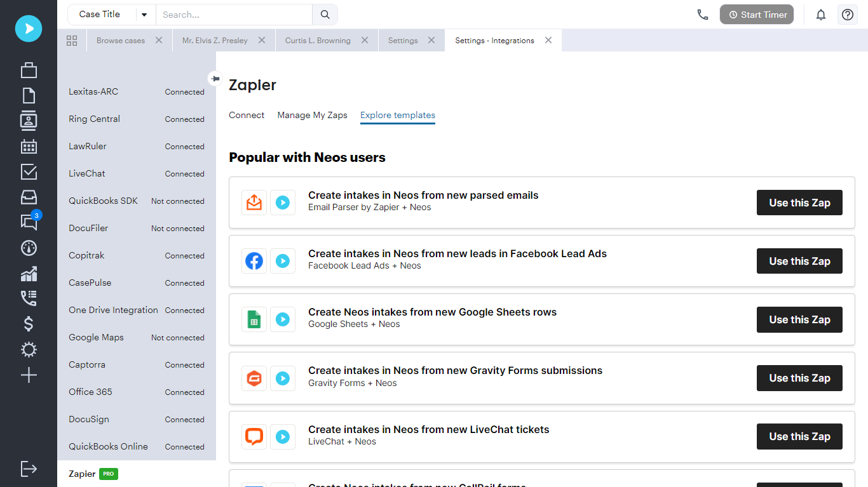This screenshot has width=868, height=487.
Task: Close the Browse cases tab
Action: 159,40
